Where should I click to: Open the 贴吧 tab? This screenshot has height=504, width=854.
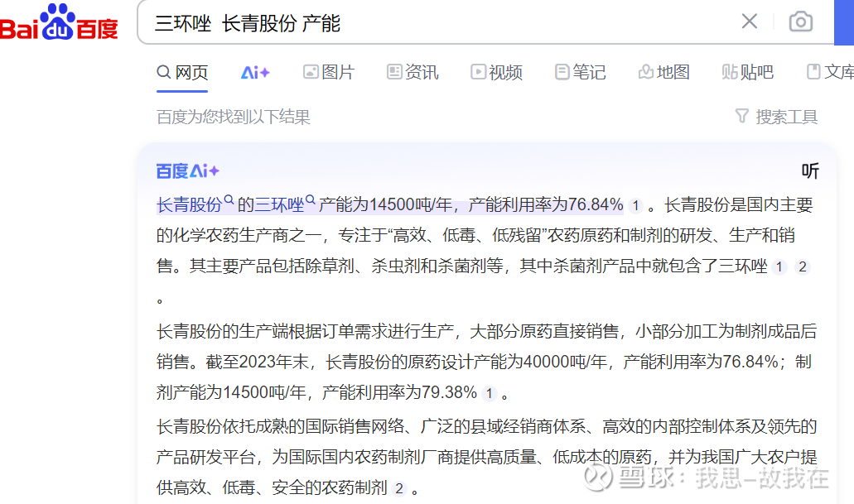[748, 72]
